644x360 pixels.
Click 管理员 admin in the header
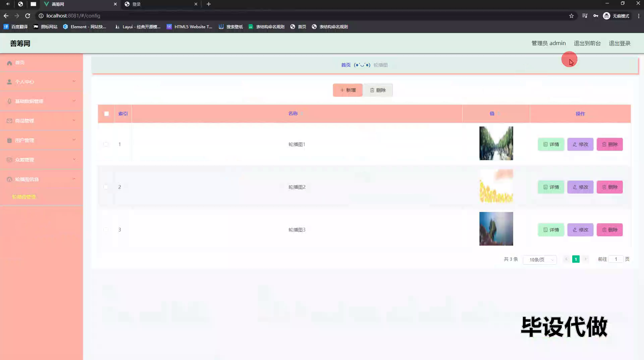pyautogui.click(x=548, y=43)
